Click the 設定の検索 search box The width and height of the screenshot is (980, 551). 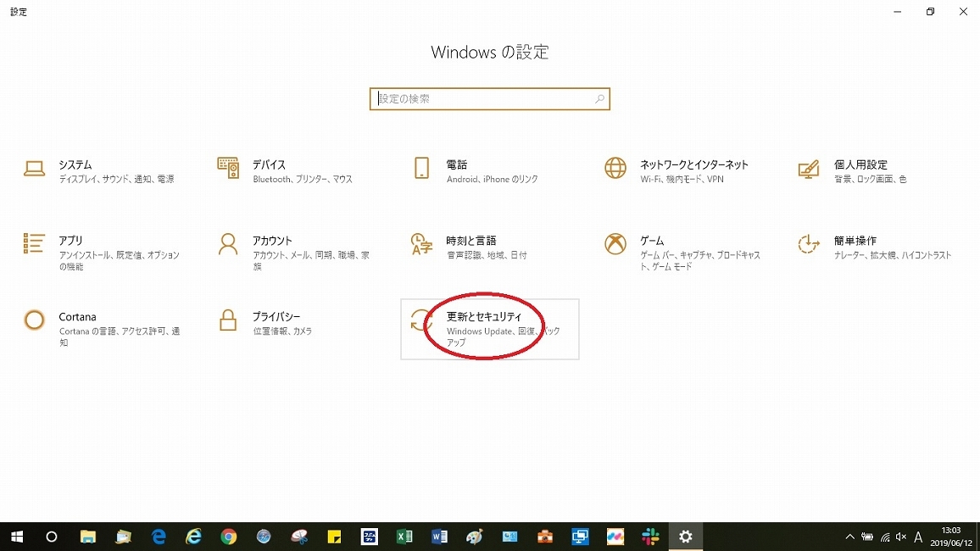point(490,98)
